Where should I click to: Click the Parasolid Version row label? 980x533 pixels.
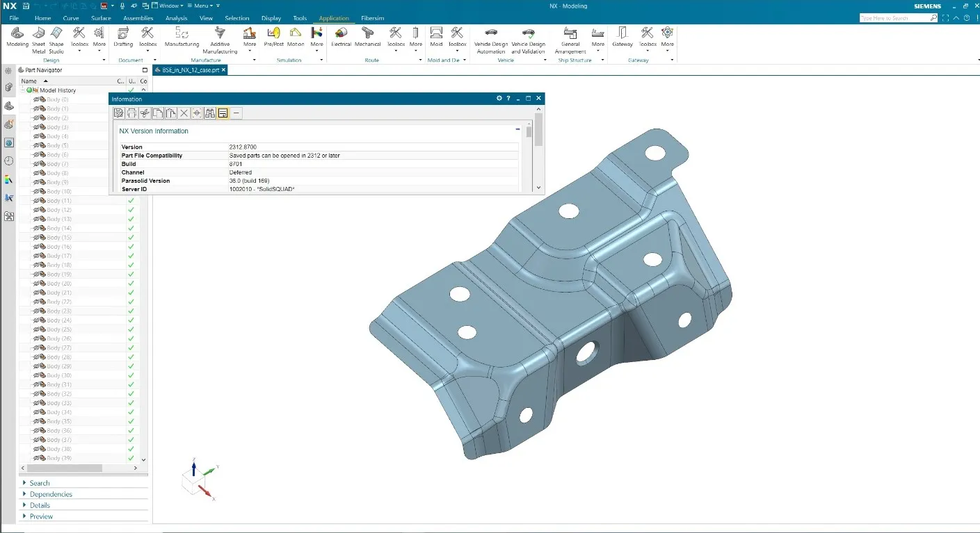(x=145, y=181)
